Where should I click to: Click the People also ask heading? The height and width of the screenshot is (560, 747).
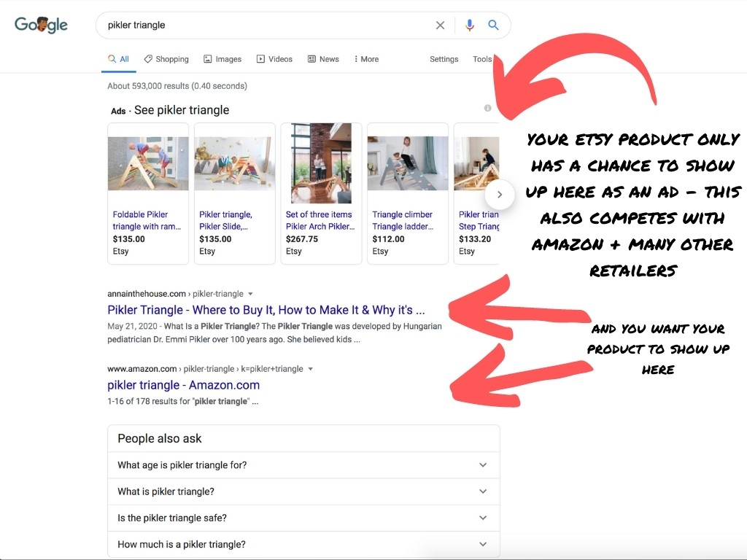coord(160,438)
